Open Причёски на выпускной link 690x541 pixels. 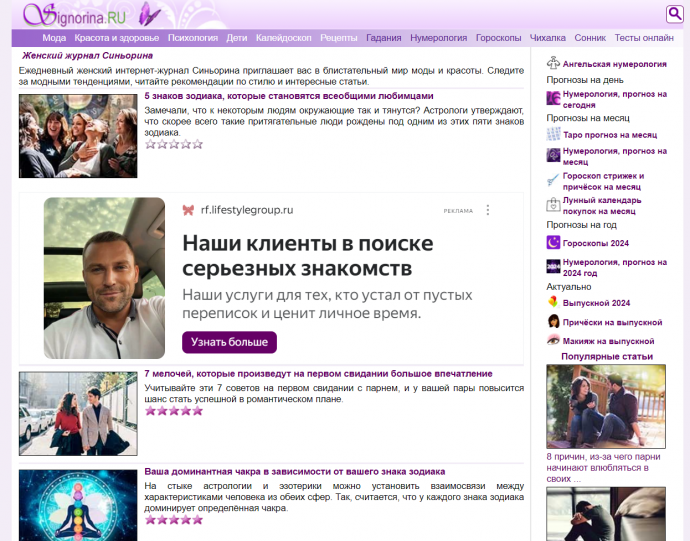click(613, 322)
